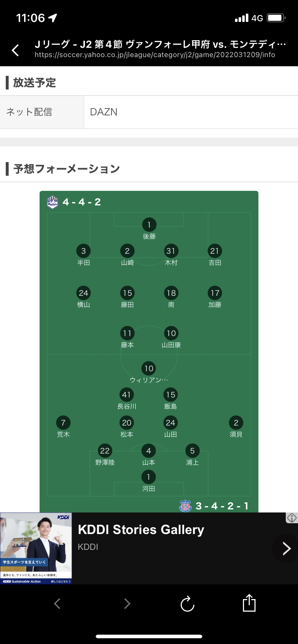Screen dimensions: 298x644
Task: Select goalkeeper 後藤 number 1
Action: (149, 225)
